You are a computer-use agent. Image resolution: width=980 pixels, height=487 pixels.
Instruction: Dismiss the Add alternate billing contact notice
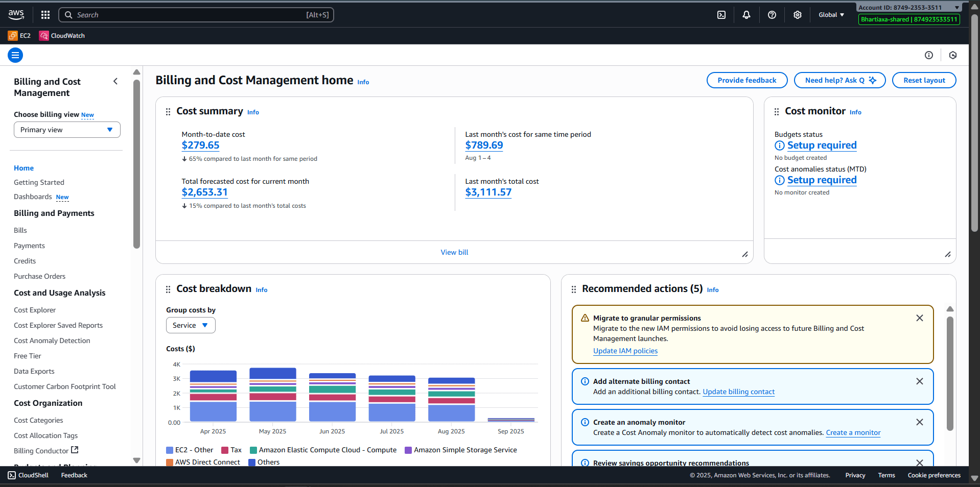pos(919,381)
